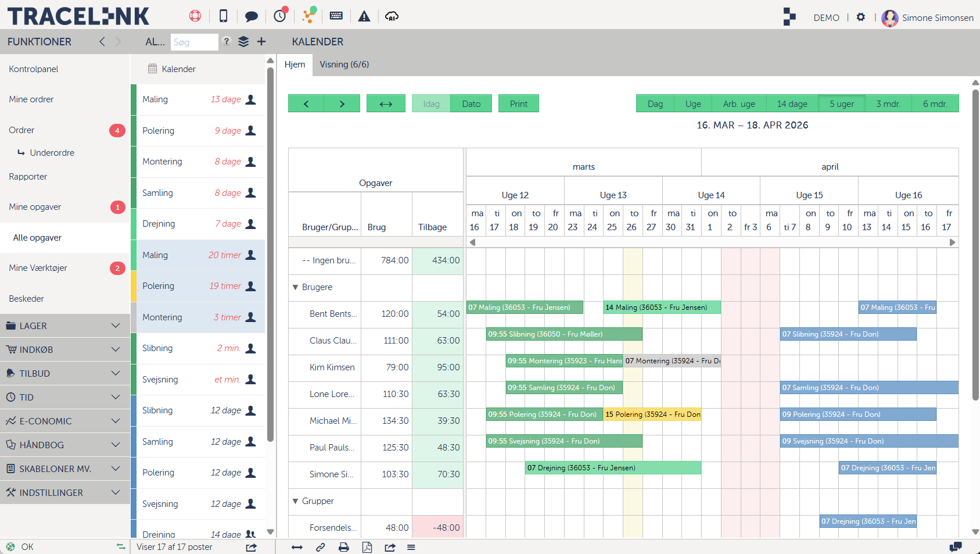Click the clock icon with red badge
980x554 pixels.
(x=280, y=16)
